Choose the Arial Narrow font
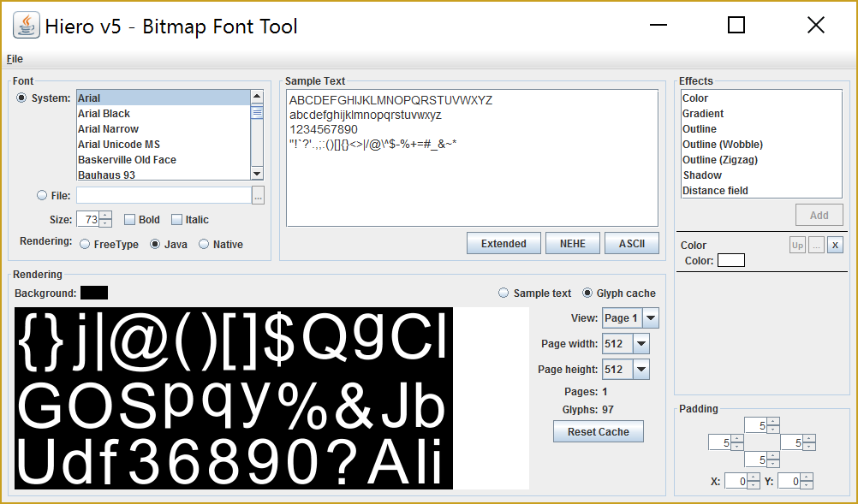Screen dimensions: 858x504 click(x=163, y=129)
